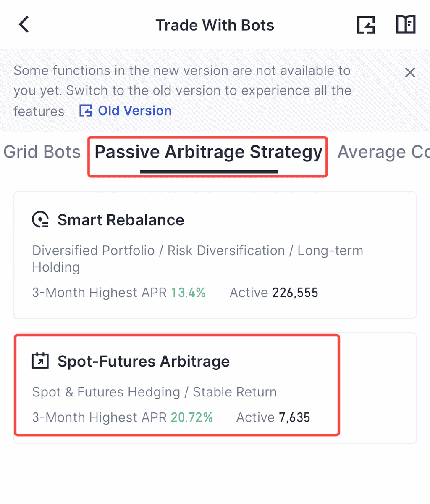Click the 20.72% APR value

[x=191, y=417]
